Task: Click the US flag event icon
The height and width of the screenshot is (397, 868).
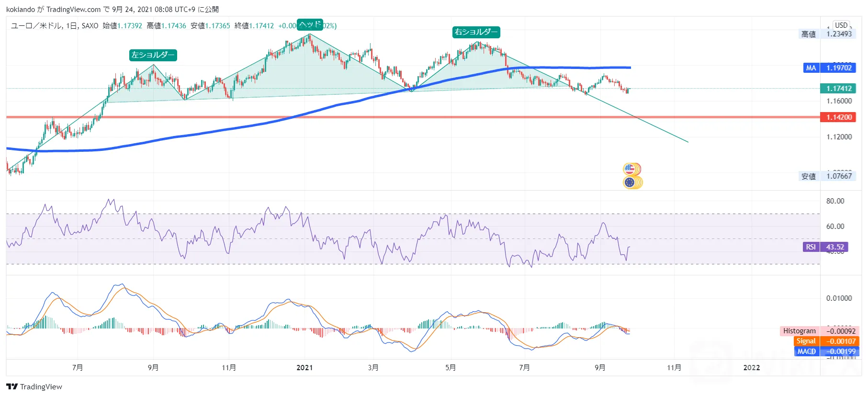Action: coord(630,169)
